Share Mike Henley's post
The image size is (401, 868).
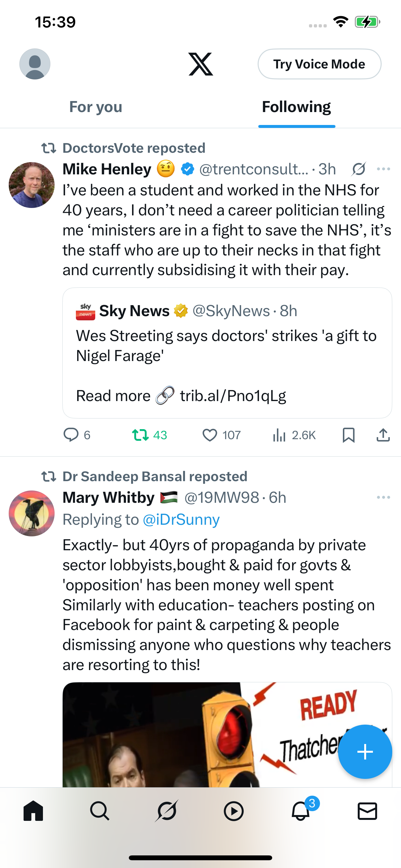click(383, 435)
